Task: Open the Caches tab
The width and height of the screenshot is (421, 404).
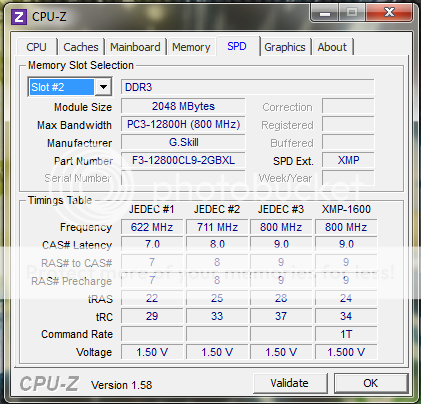Action: click(x=81, y=47)
